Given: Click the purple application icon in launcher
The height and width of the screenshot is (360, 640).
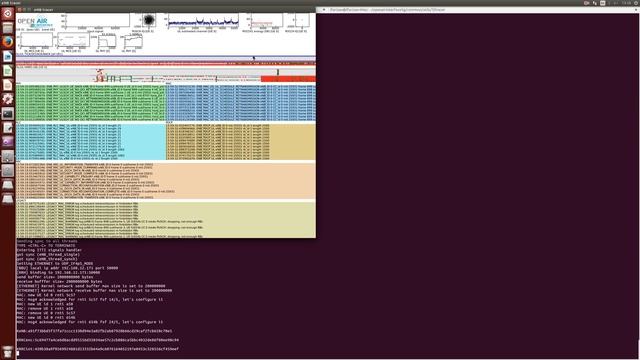Looking at the screenshot, I should [x=7, y=142].
